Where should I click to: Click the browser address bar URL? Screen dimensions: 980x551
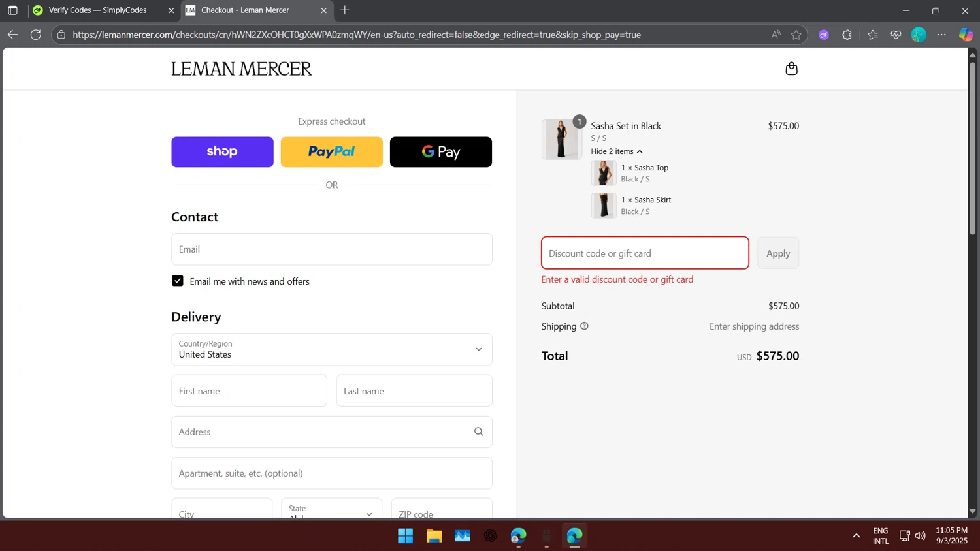tap(357, 35)
